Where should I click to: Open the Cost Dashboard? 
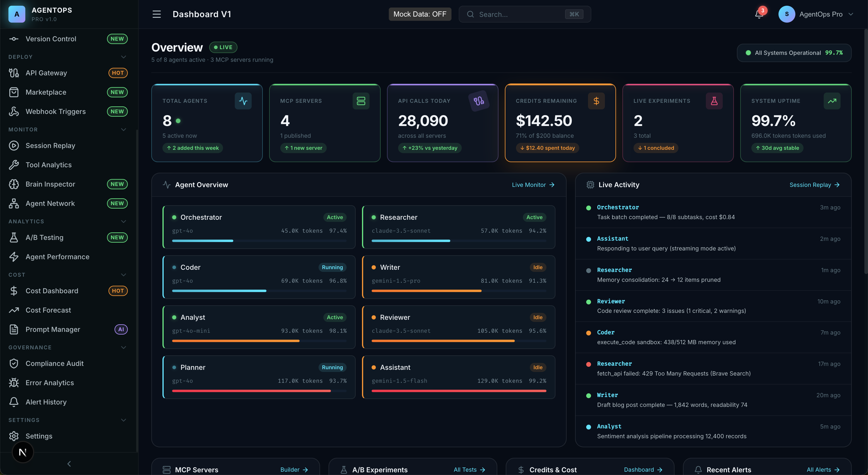pos(52,291)
